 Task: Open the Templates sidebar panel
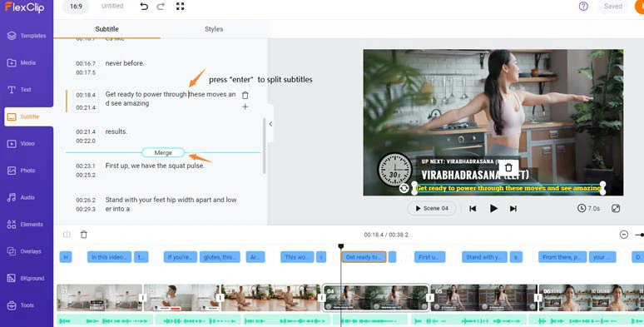[x=27, y=36]
